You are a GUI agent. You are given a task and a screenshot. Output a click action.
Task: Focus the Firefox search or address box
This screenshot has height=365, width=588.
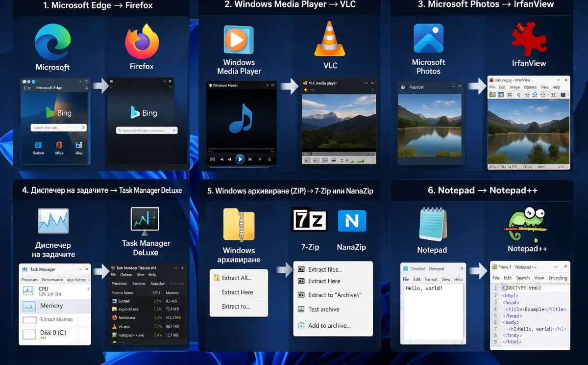click(147, 130)
